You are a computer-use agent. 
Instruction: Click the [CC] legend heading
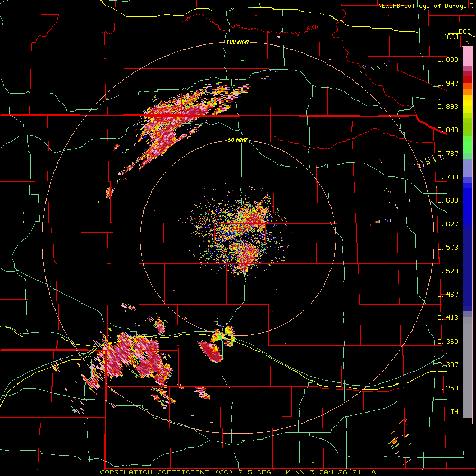point(452,36)
